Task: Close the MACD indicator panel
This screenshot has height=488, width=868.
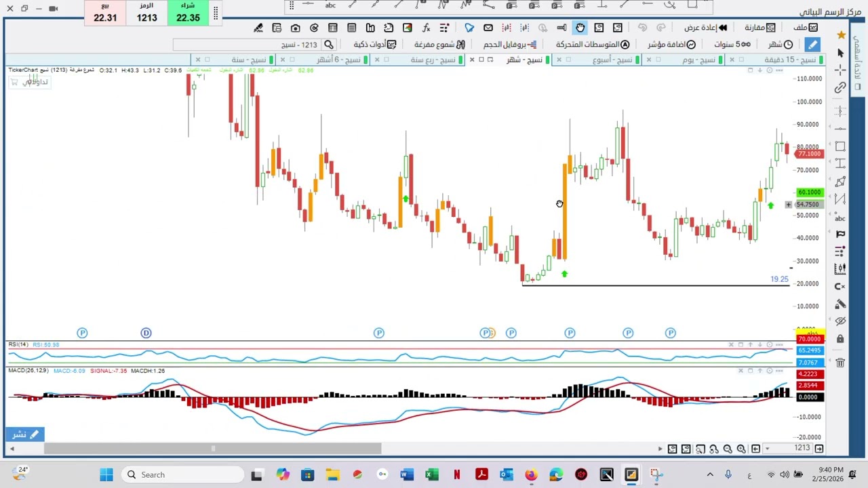Action: pyautogui.click(x=741, y=371)
